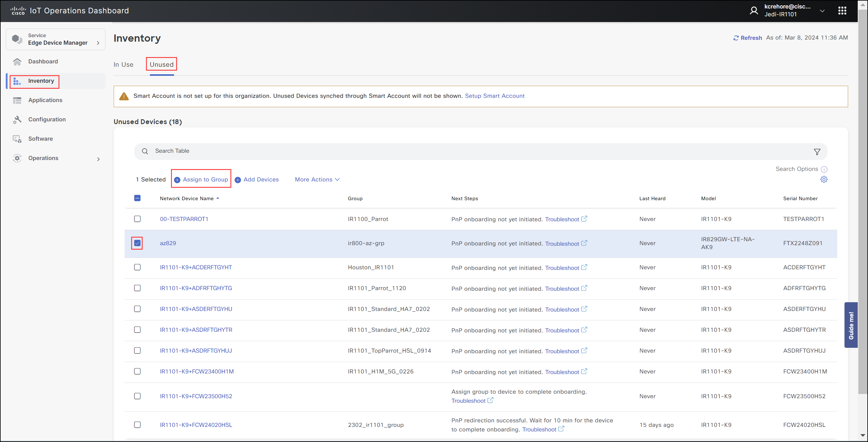Image resolution: width=868 pixels, height=442 pixels.
Task: Click the Dashboard home icon in sidebar
Action: pos(17,61)
